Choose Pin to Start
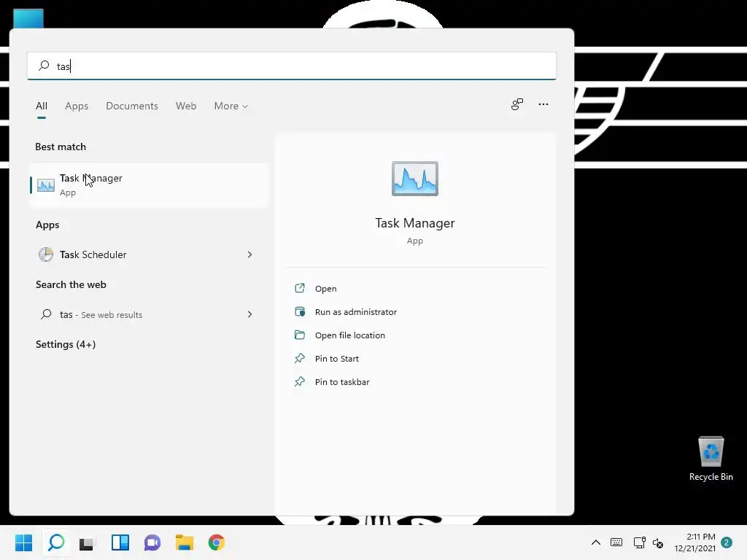 [x=337, y=359]
